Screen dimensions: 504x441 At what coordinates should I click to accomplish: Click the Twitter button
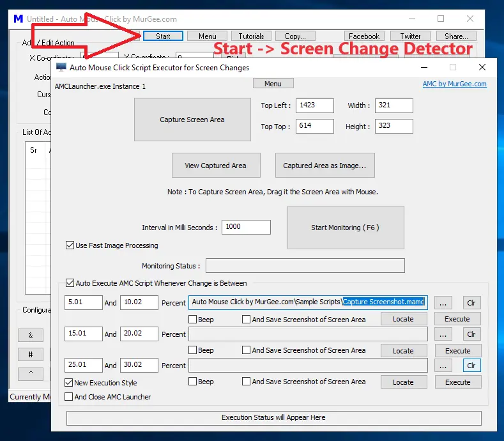pos(410,36)
